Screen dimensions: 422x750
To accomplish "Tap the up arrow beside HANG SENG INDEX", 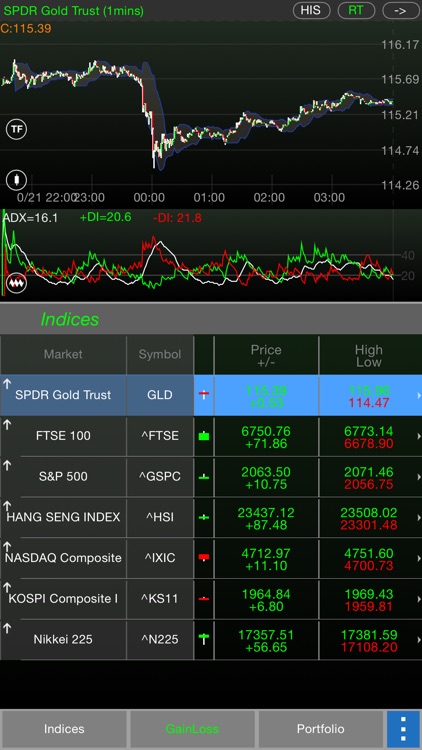I will point(7,506).
